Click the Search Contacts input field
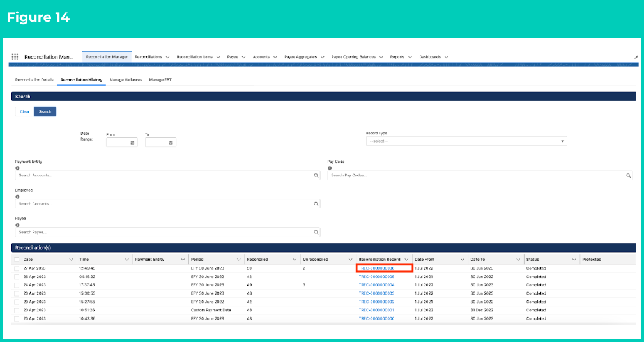The height and width of the screenshot is (342, 644). (167, 204)
